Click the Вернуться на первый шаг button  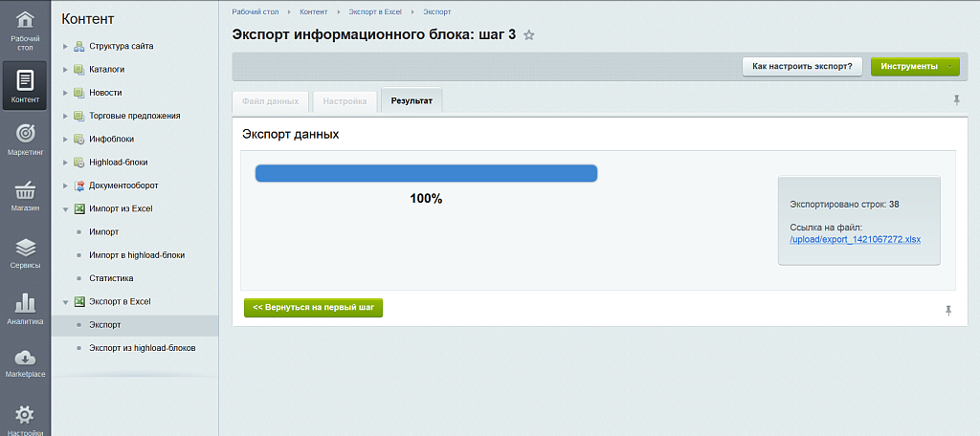(x=313, y=308)
